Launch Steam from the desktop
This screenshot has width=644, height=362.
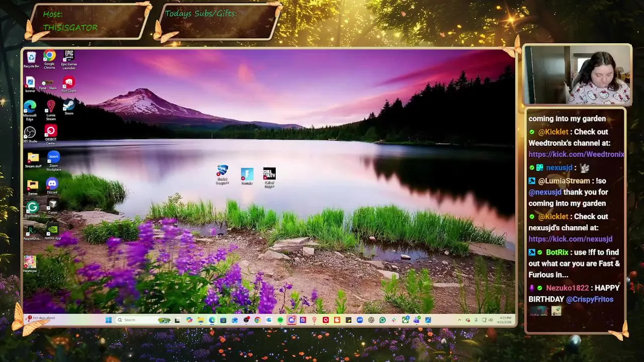(69, 108)
